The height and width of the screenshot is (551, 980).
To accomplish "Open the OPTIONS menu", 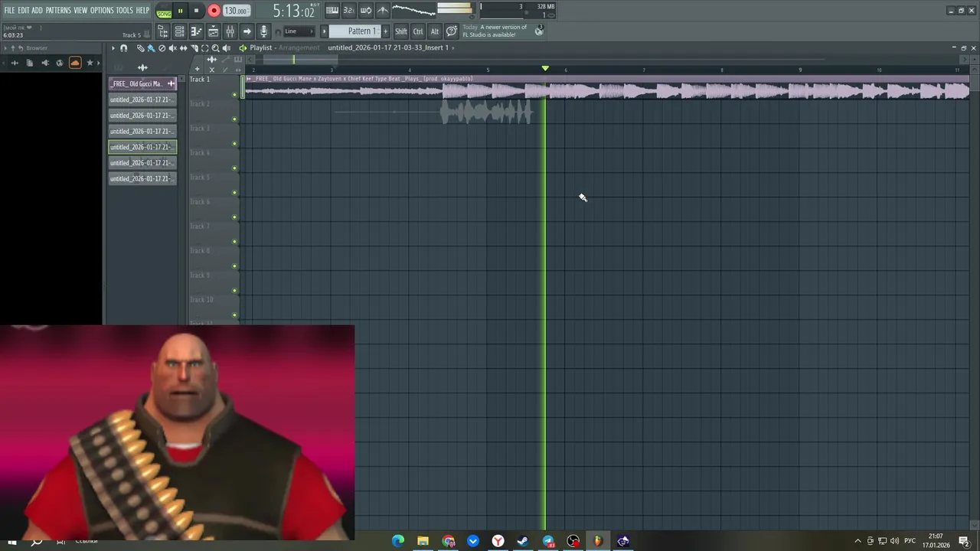I will pyautogui.click(x=102, y=10).
